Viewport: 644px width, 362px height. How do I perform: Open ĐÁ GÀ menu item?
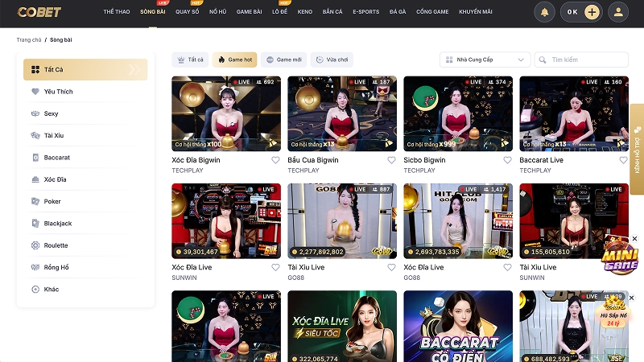[398, 12]
